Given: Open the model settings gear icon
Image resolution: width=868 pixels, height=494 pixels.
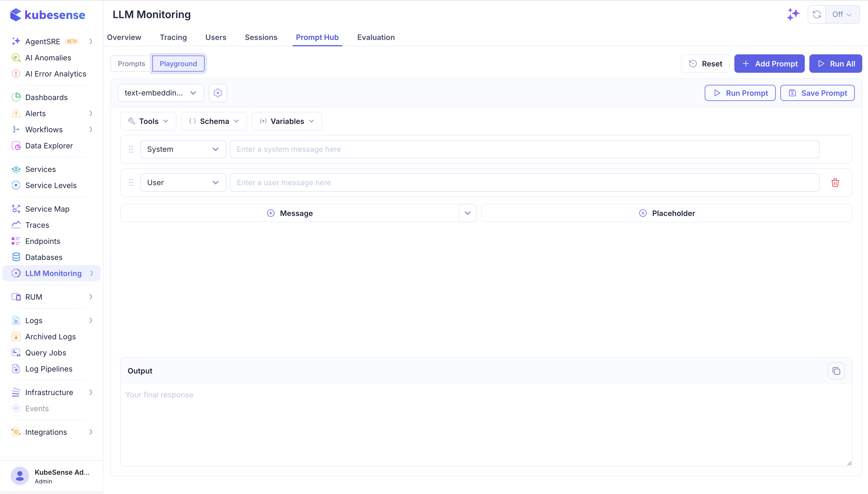Looking at the screenshot, I should coord(218,93).
